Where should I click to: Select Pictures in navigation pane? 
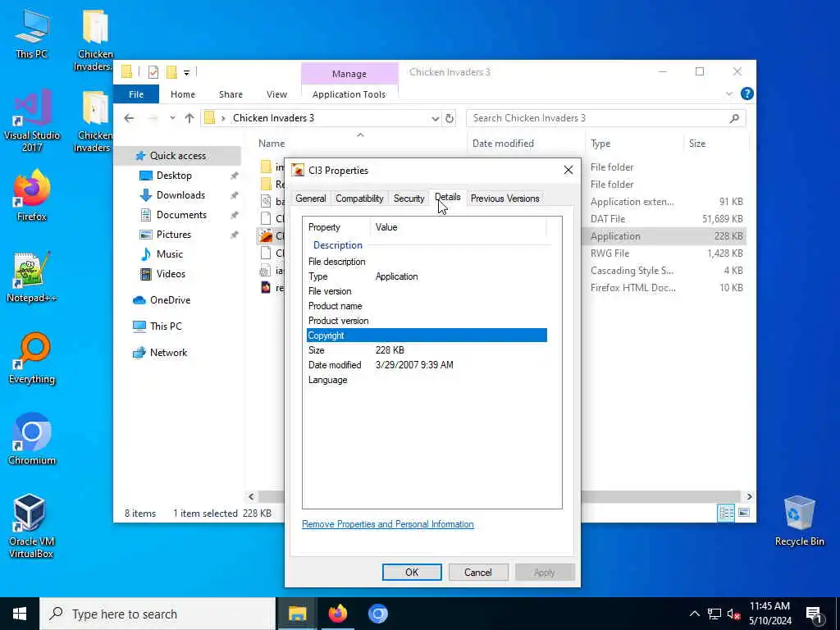[x=173, y=235]
